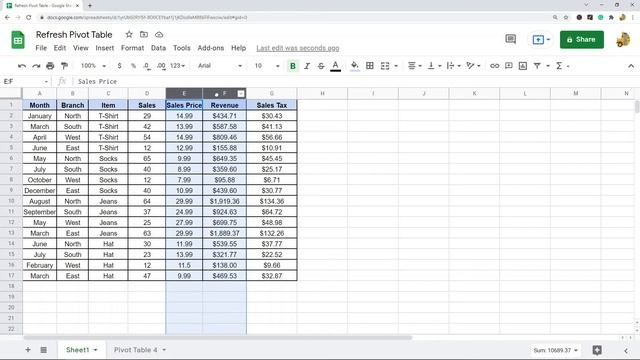
Task: Add a new sheet with plus
Action: click(28, 350)
